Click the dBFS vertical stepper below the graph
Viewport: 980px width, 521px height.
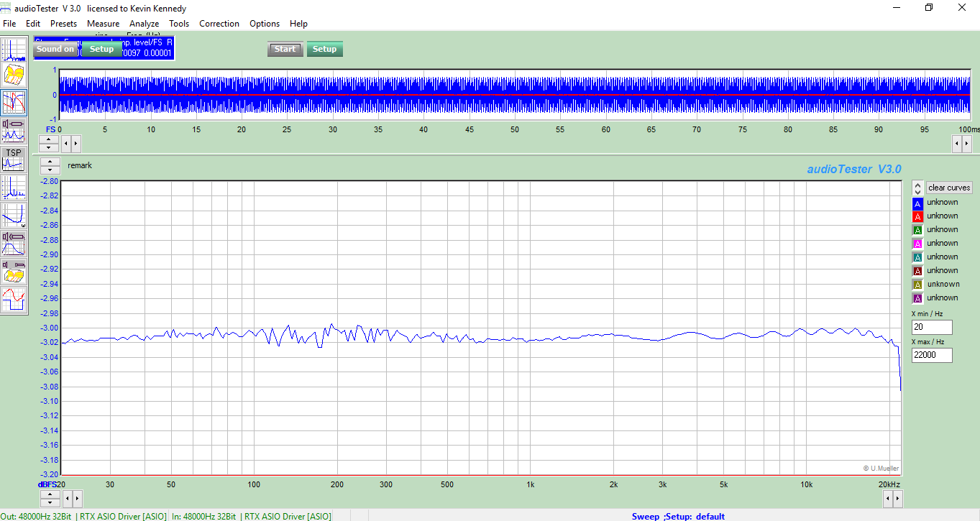point(50,497)
